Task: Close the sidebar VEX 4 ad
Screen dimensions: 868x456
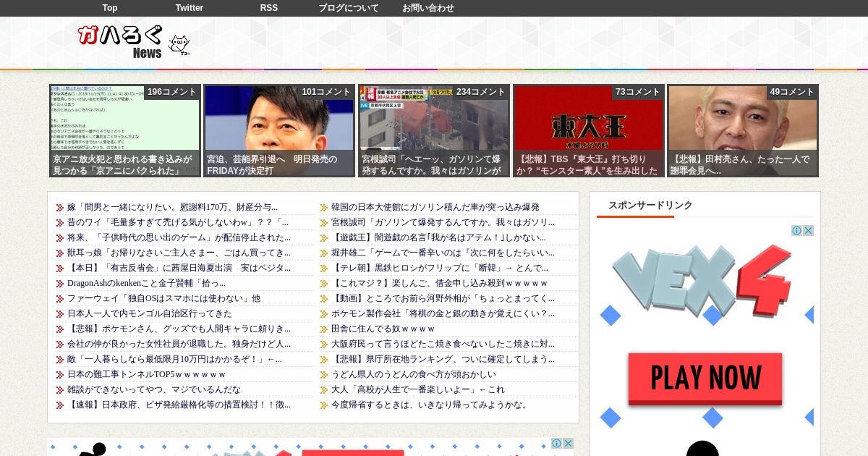Action: click(808, 231)
